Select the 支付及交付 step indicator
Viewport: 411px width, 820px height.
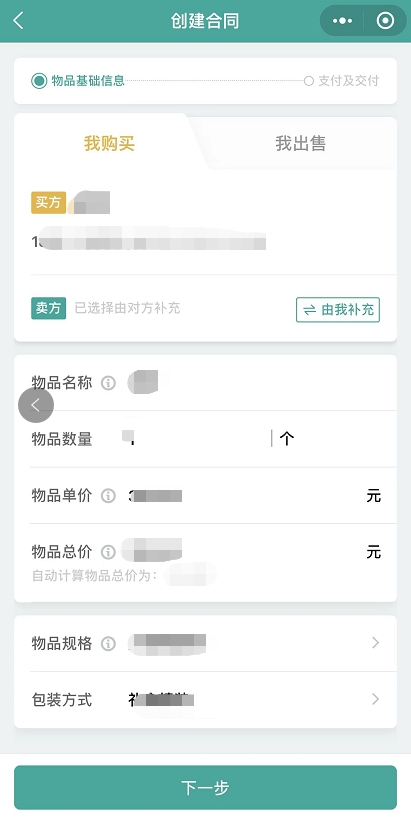tap(341, 81)
